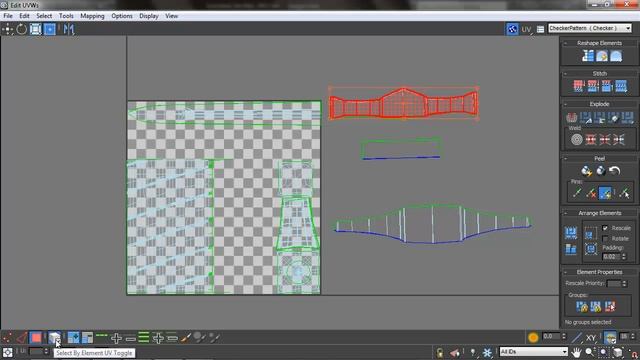The image size is (640, 360).
Task: Open the View menu
Action: [171, 16]
